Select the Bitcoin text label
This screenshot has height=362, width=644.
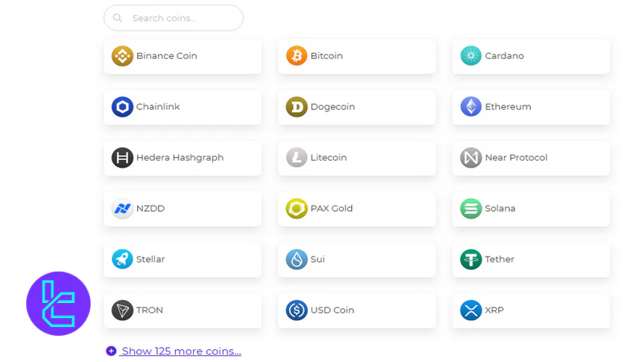(x=326, y=56)
